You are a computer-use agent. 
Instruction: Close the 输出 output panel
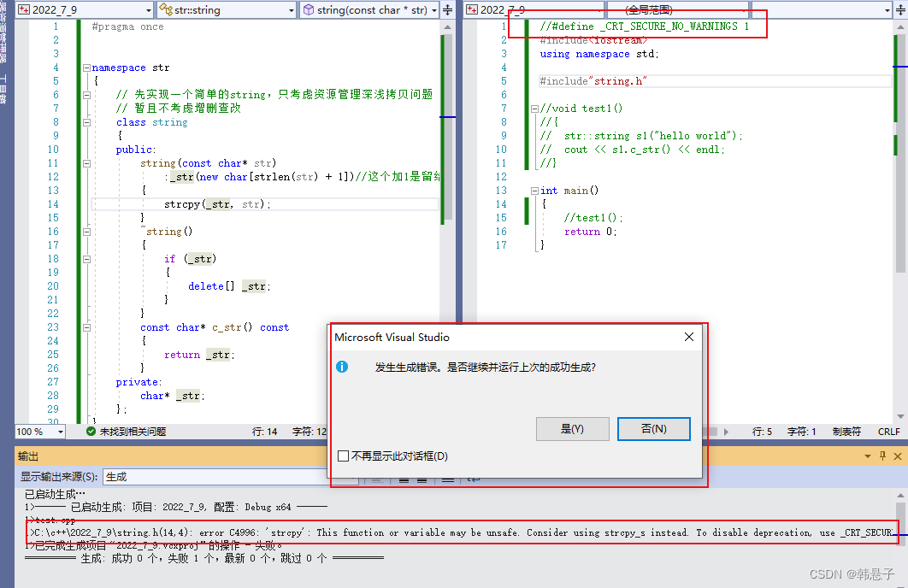(898, 456)
